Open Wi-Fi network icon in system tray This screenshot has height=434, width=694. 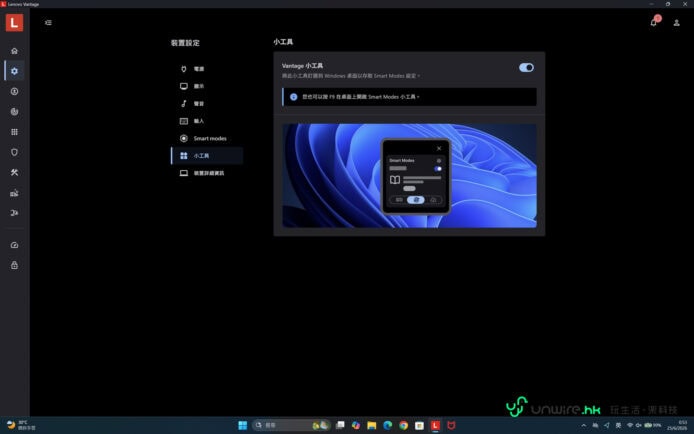coord(630,425)
